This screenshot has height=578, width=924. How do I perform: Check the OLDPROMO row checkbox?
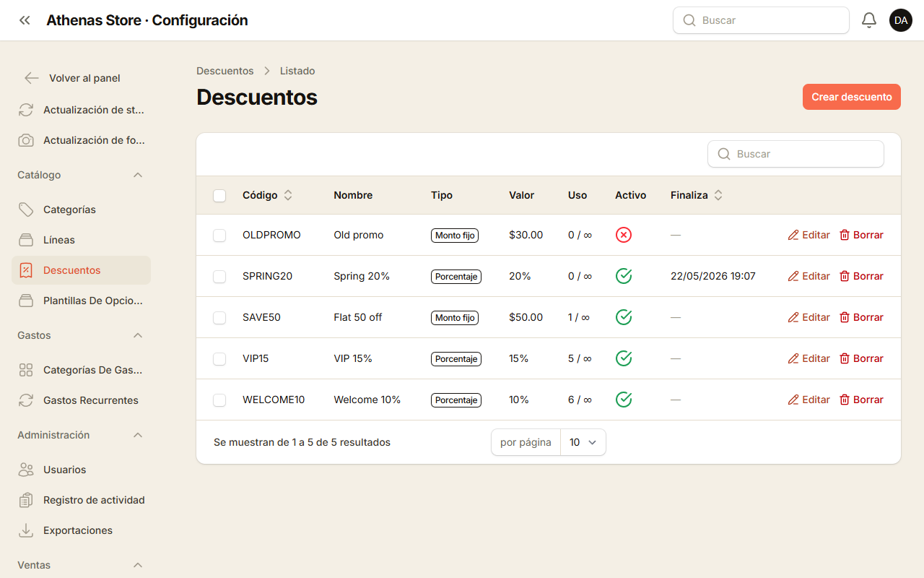coord(219,235)
